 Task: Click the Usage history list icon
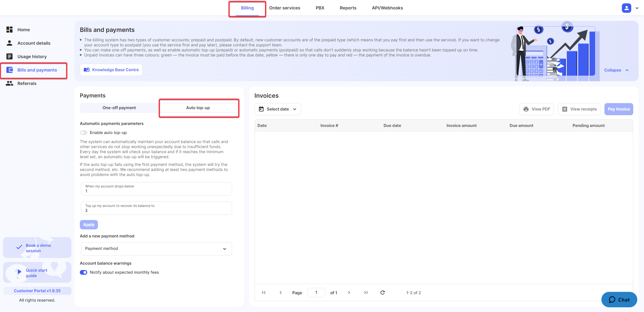[x=9, y=56]
